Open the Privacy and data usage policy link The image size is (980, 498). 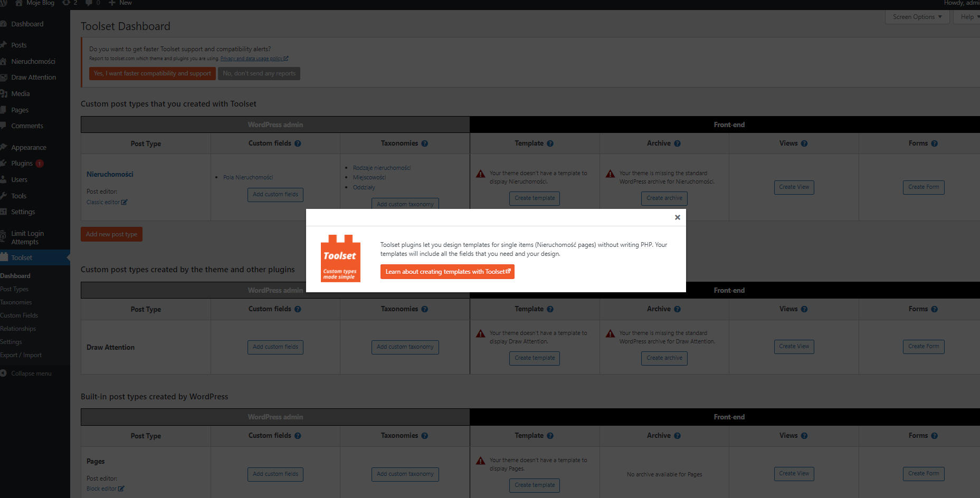[254, 59]
